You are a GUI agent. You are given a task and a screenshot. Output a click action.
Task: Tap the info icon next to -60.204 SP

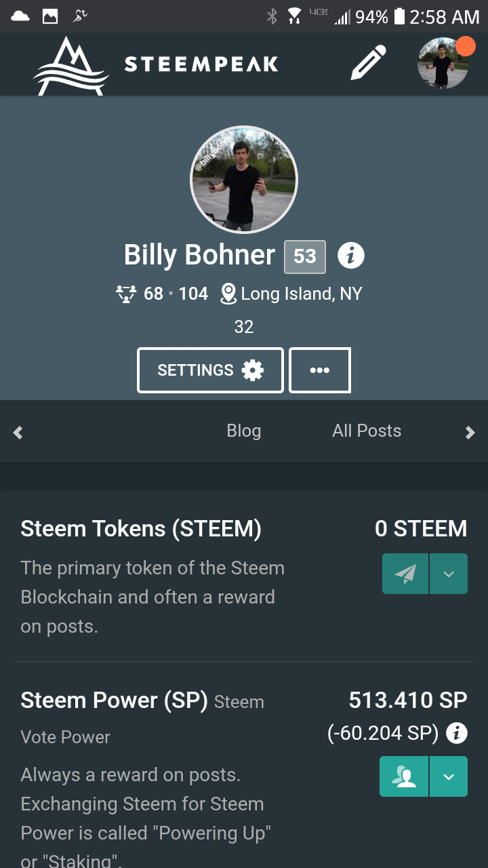[x=457, y=732]
